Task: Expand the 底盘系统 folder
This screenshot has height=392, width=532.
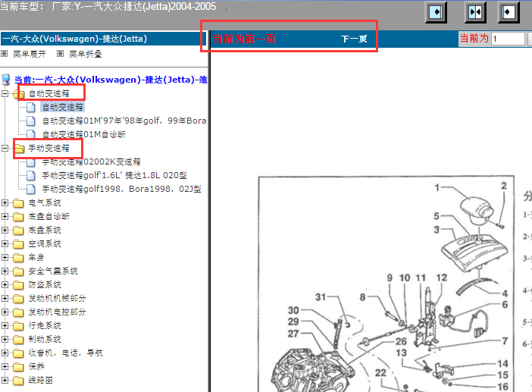Action: click(5, 230)
